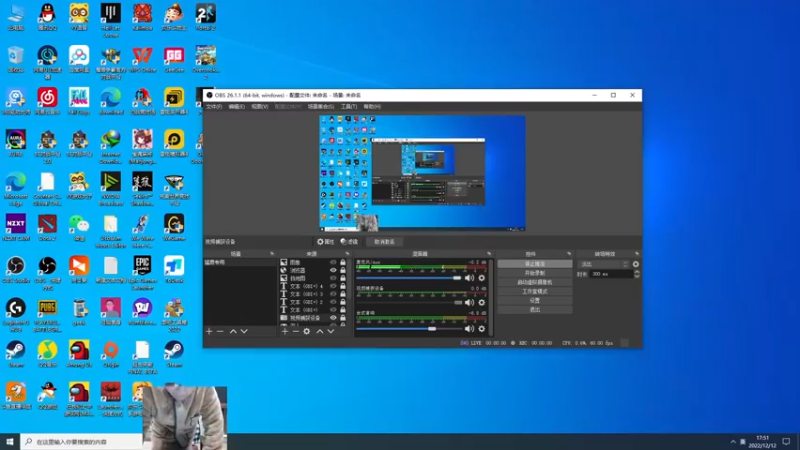This screenshot has width=800, height=450.
Task: Open the WPS Office desktop icon
Action: coord(142,59)
